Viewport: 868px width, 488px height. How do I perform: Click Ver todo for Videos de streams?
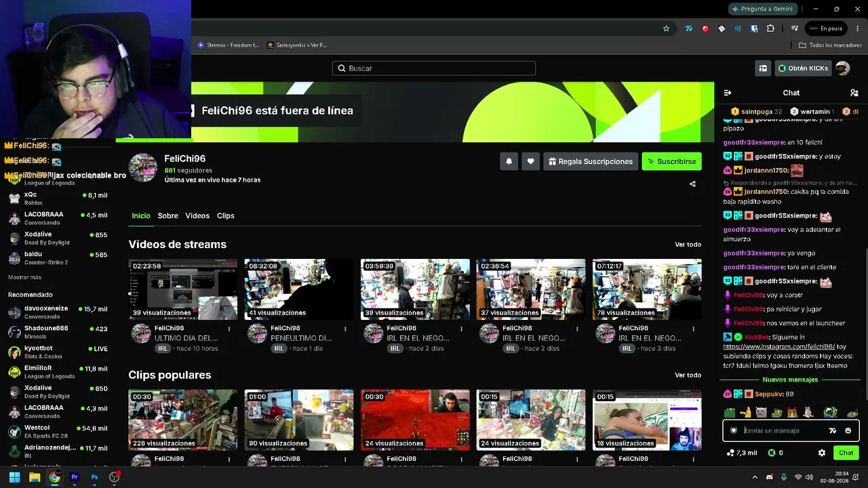coord(688,245)
